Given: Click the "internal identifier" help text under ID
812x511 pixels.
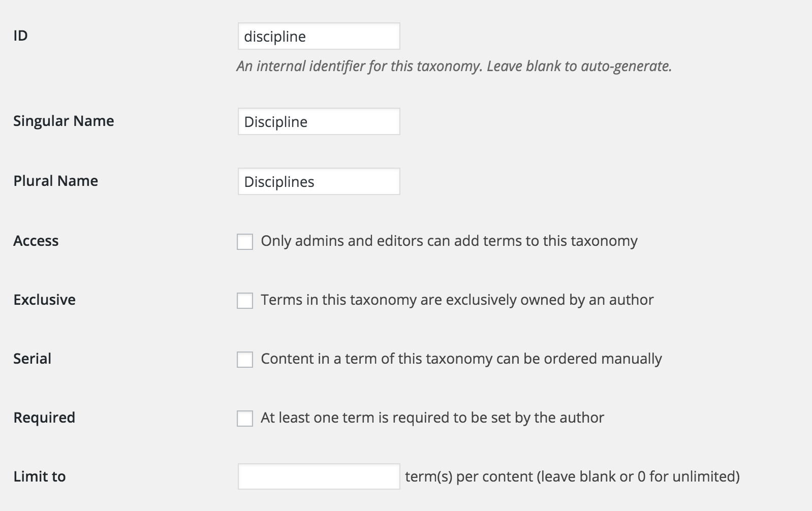Looking at the screenshot, I should point(454,66).
